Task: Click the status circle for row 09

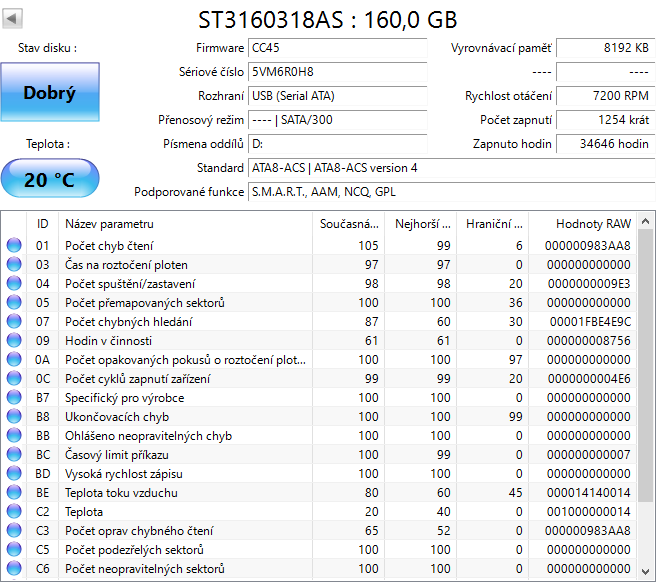Action: [14, 340]
